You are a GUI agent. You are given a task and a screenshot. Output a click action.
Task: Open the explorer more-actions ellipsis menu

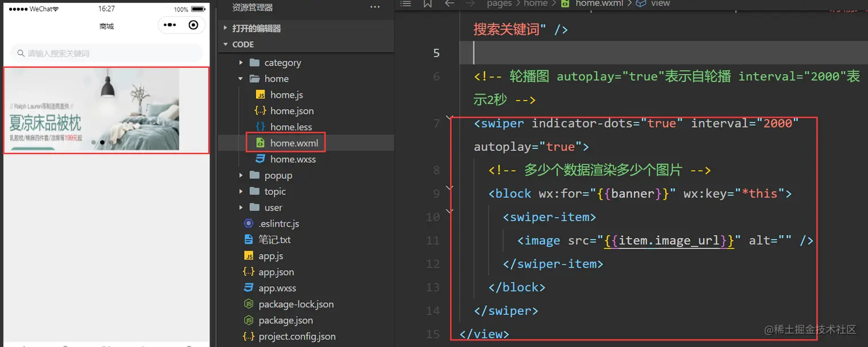375,7
